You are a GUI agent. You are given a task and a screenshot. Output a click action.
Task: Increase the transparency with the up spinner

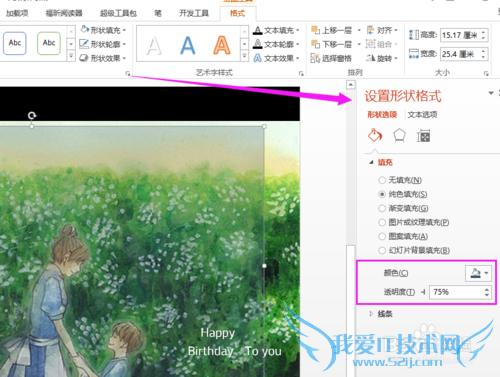coord(487,289)
